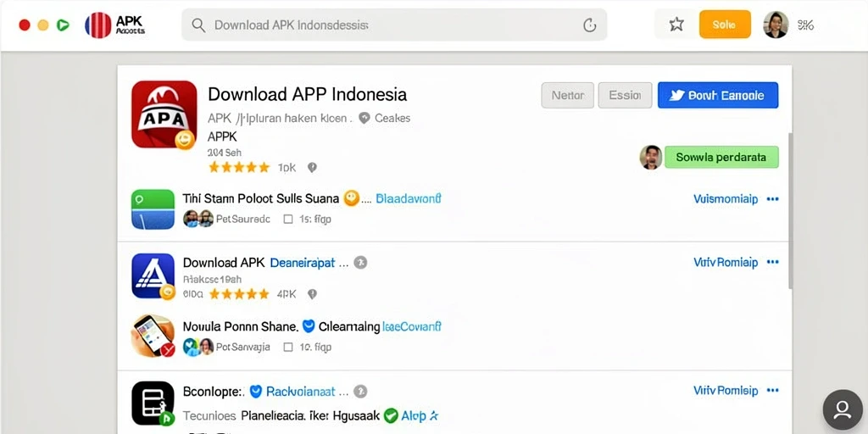The image size is (868, 434).
Task: Open the black Bconlopte app icon
Action: tap(153, 403)
